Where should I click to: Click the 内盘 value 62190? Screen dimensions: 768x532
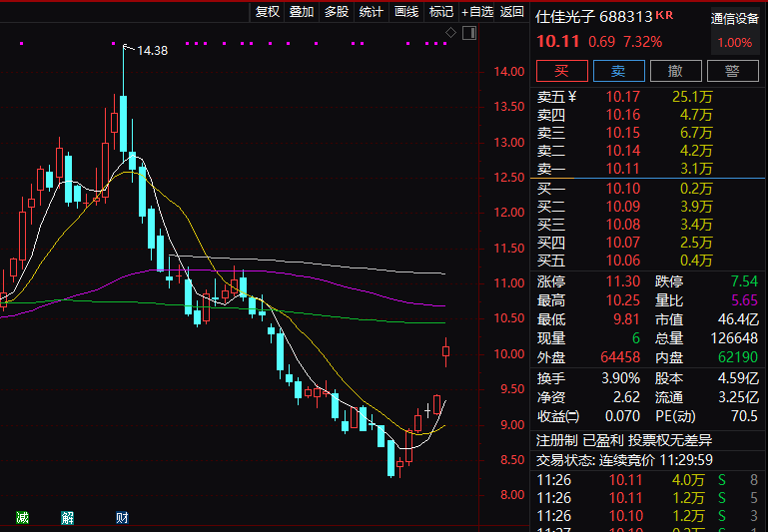point(738,357)
